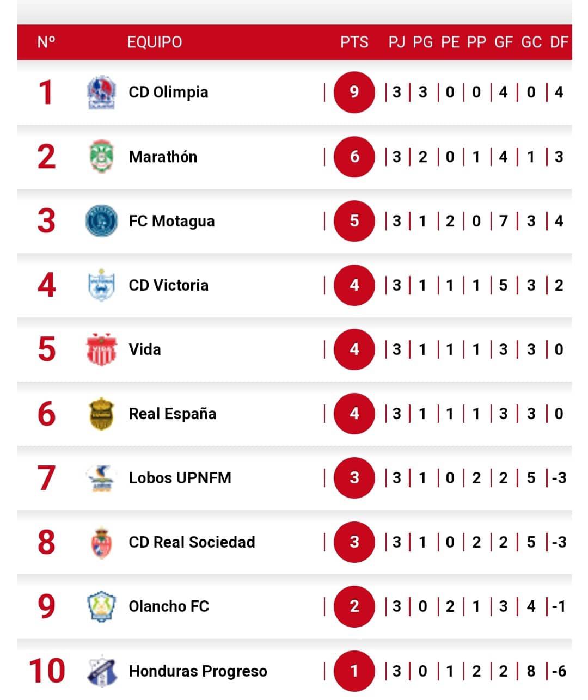The height and width of the screenshot is (700, 588).
Task: Click the Marathón team crest
Action: pyautogui.click(x=101, y=157)
